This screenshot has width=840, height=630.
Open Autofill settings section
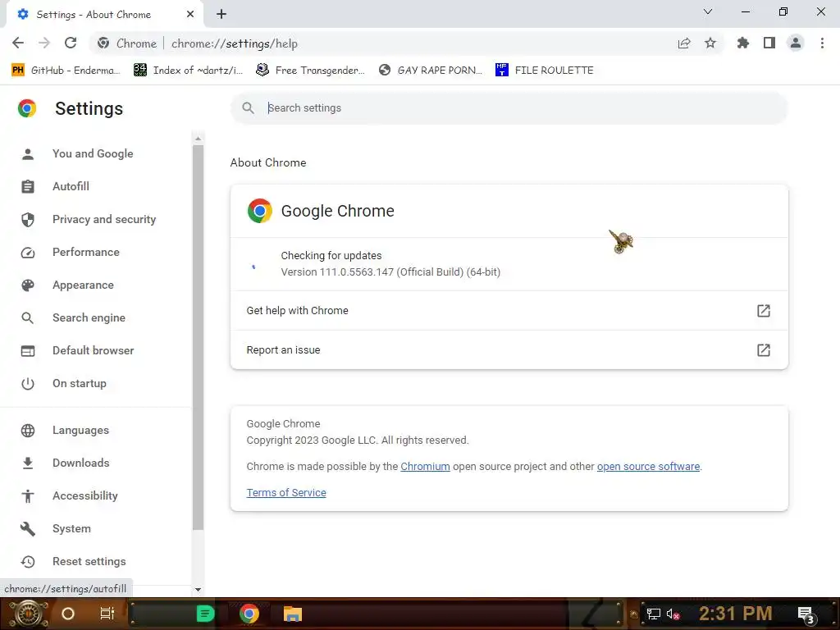pyautogui.click(x=71, y=186)
